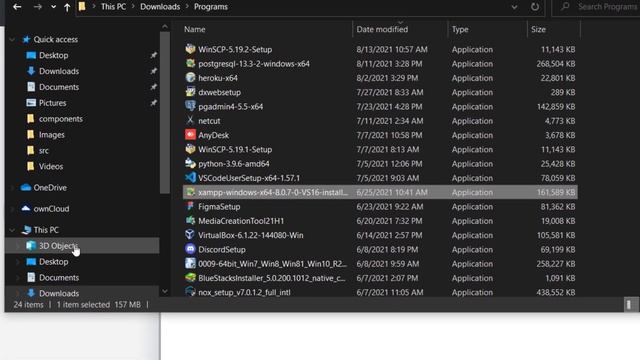The height and width of the screenshot is (360, 640).
Task: Sort by Type column header
Action: (460, 29)
